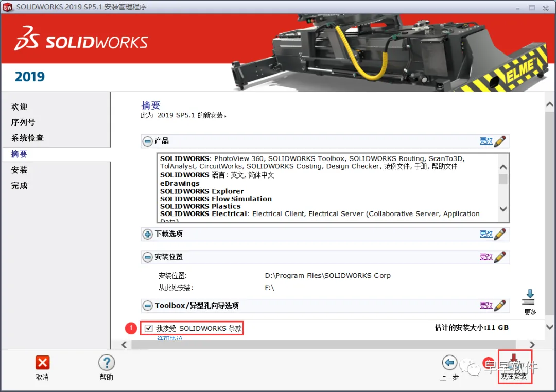Click the pencil icon next to 下载选项
The image size is (556, 392).
499,234
